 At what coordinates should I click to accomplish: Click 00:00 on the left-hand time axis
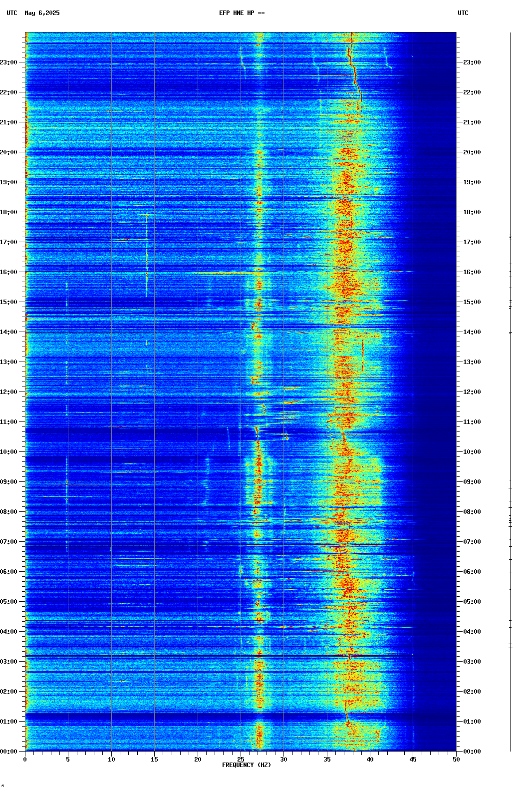pos(8,752)
